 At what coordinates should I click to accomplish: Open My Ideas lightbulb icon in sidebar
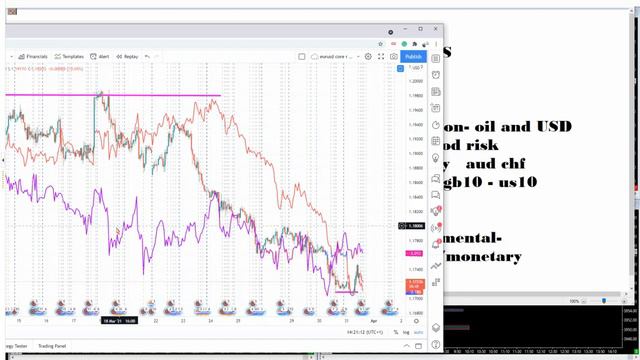tap(436, 158)
